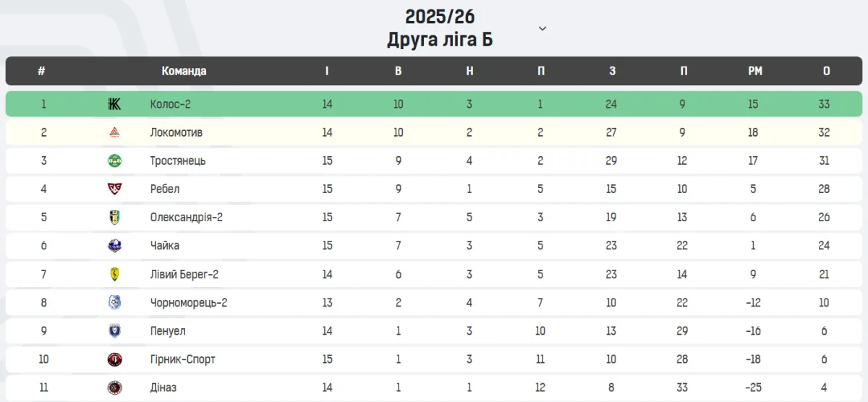
Task: Select the Діназ table row position number
Action: pos(43,388)
